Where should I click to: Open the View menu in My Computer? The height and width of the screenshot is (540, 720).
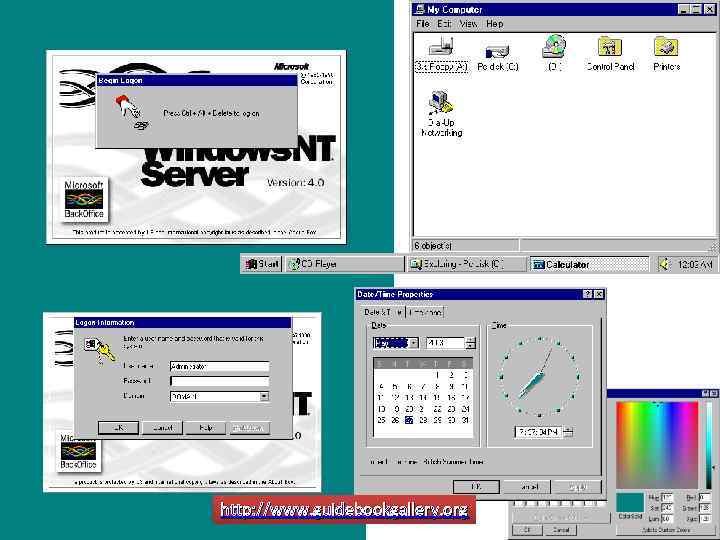point(468,23)
